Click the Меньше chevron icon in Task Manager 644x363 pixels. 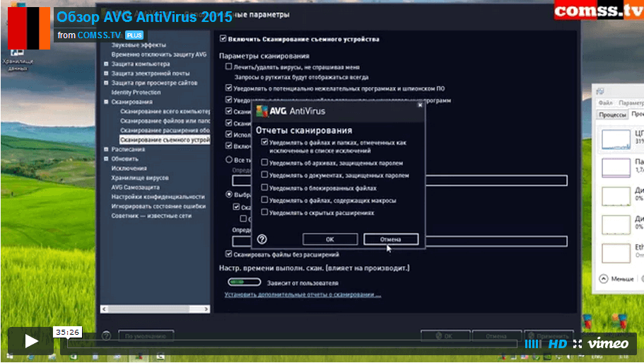click(603, 279)
